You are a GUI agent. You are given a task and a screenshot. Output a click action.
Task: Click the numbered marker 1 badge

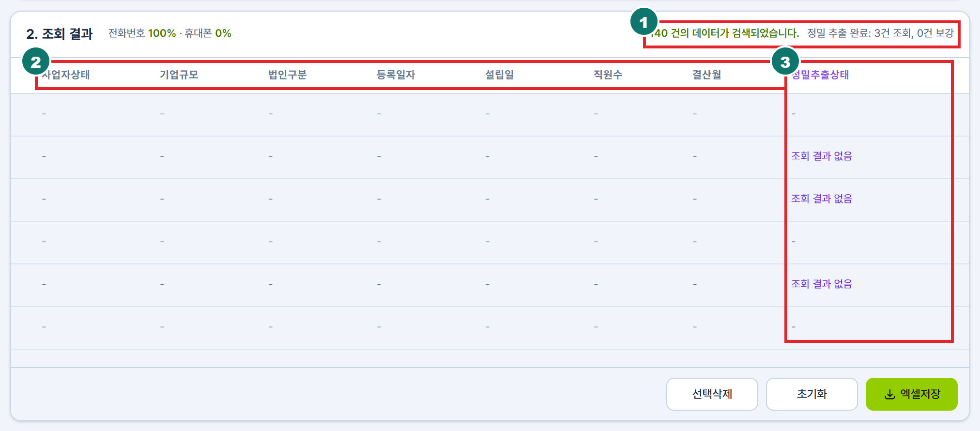pyautogui.click(x=643, y=22)
